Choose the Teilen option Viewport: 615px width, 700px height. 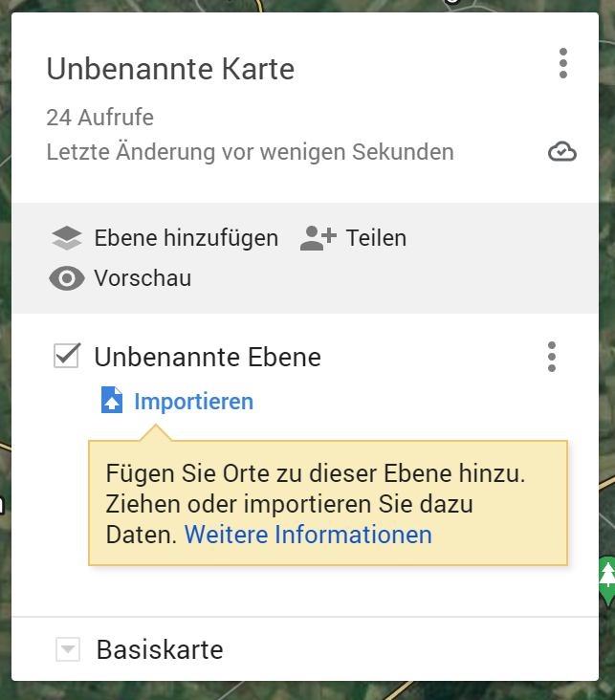(x=376, y=238)
